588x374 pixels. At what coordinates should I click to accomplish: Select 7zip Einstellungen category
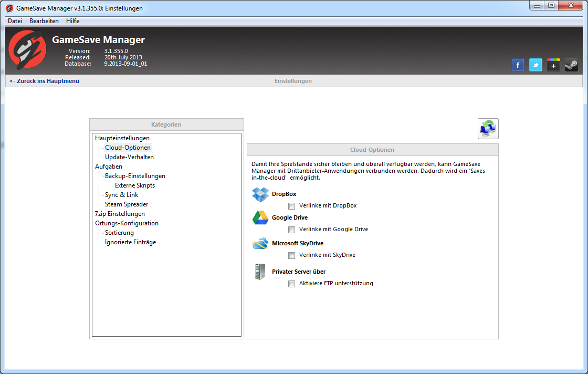(120, 214)
